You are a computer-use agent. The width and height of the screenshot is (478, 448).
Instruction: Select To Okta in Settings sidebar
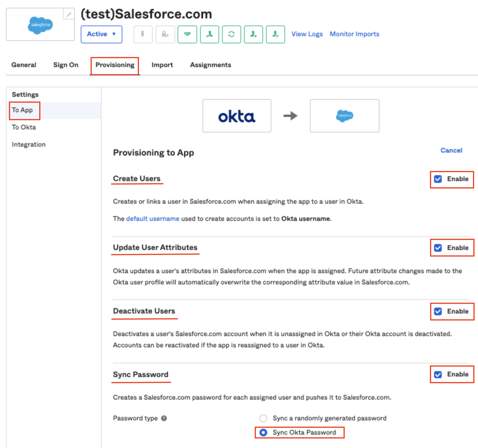tap(24, 127)
